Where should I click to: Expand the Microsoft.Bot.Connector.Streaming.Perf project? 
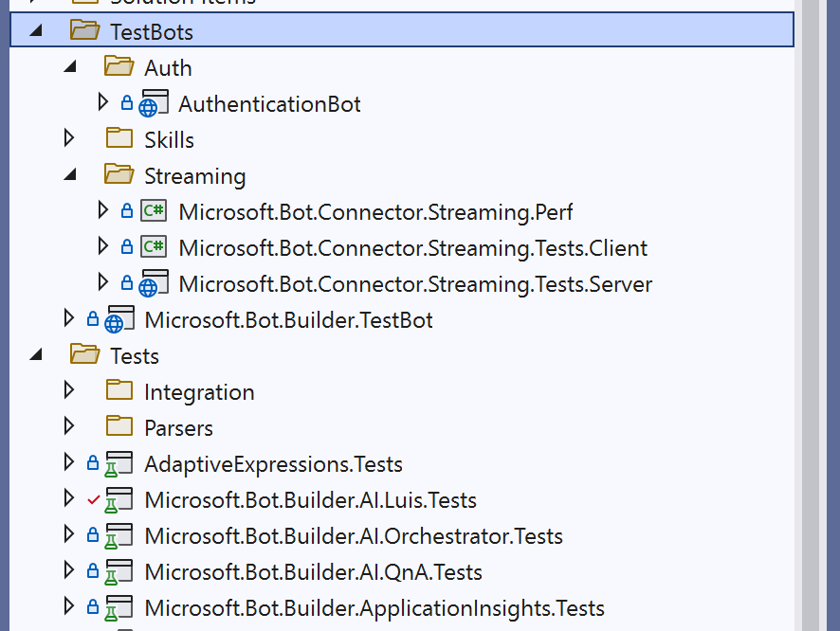[102, 210]
